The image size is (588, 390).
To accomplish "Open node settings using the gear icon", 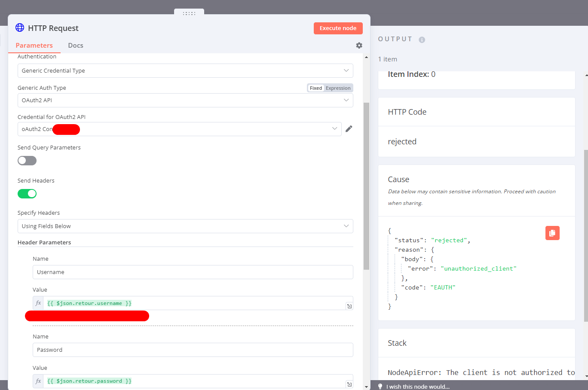I will [359, 45].
